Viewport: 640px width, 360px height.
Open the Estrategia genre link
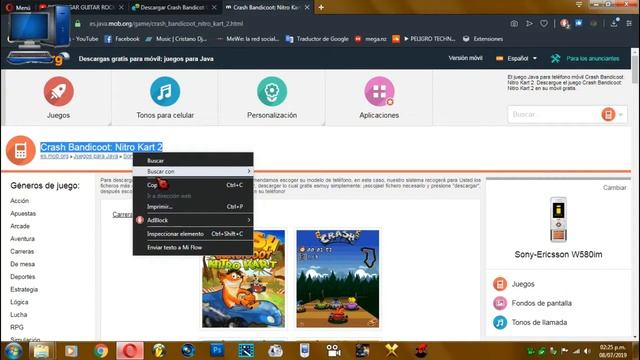(x=24, y=289)
